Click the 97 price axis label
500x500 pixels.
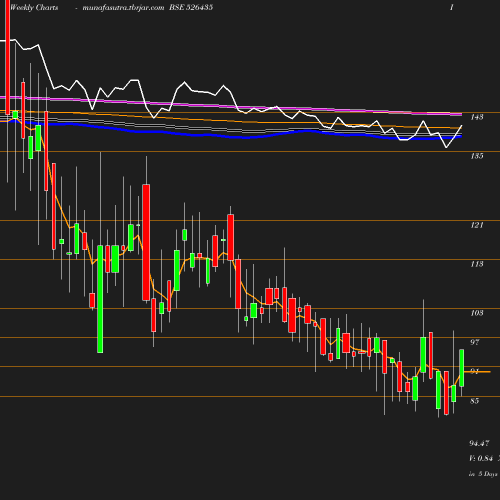coord(475,342)
